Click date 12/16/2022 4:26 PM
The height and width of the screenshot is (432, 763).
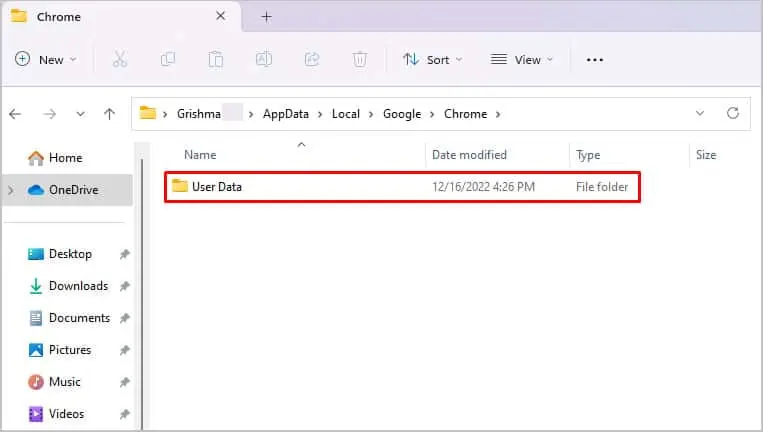click(x=483, y=187)
